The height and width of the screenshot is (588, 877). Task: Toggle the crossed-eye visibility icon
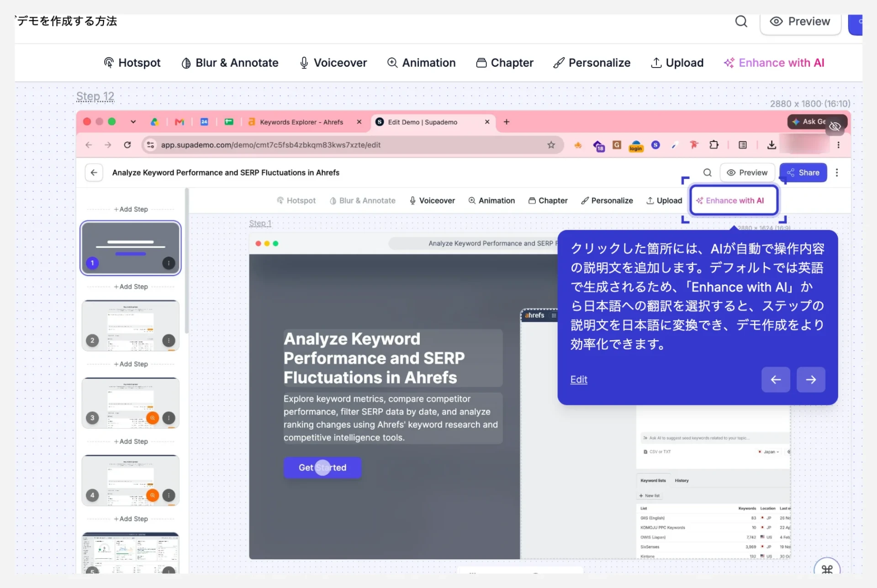tap(835, 126)
